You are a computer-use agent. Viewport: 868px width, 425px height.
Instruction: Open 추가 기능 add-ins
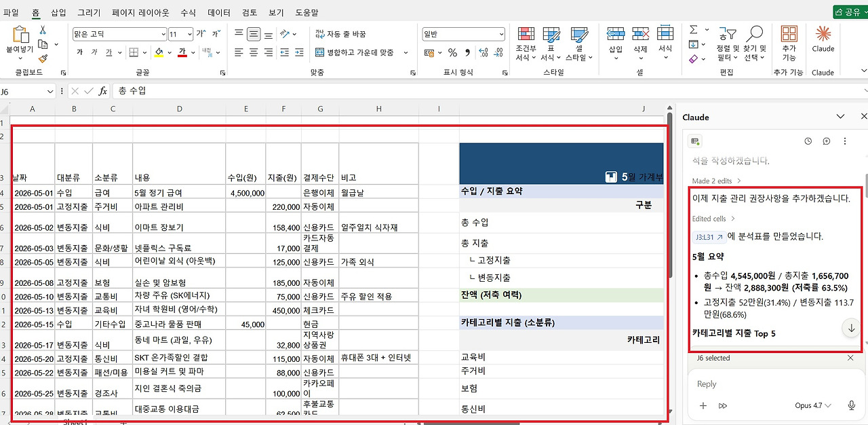[789, 44]
